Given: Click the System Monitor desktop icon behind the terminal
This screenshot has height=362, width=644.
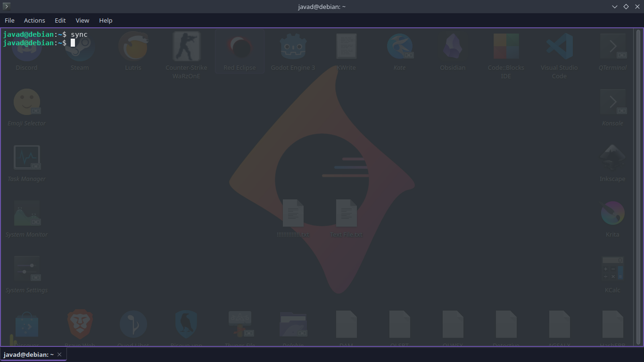Looking at the screenshot, I should pyautogui.click(x=26, y=213).
